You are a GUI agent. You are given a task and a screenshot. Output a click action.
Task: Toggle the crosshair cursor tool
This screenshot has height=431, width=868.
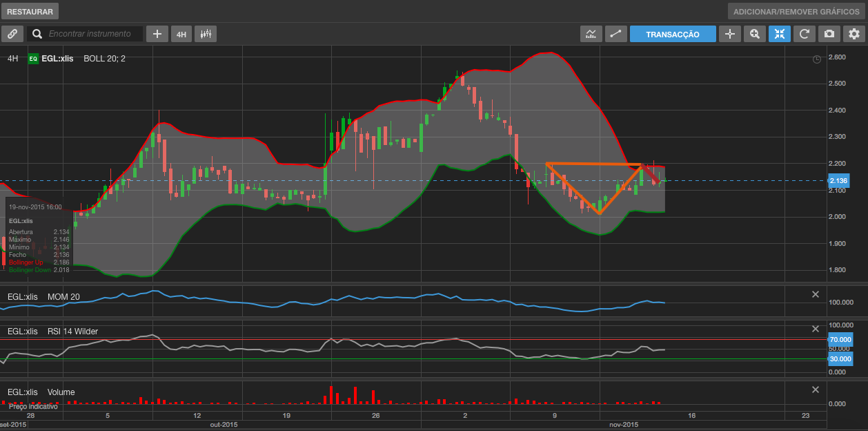pos(730,34)
